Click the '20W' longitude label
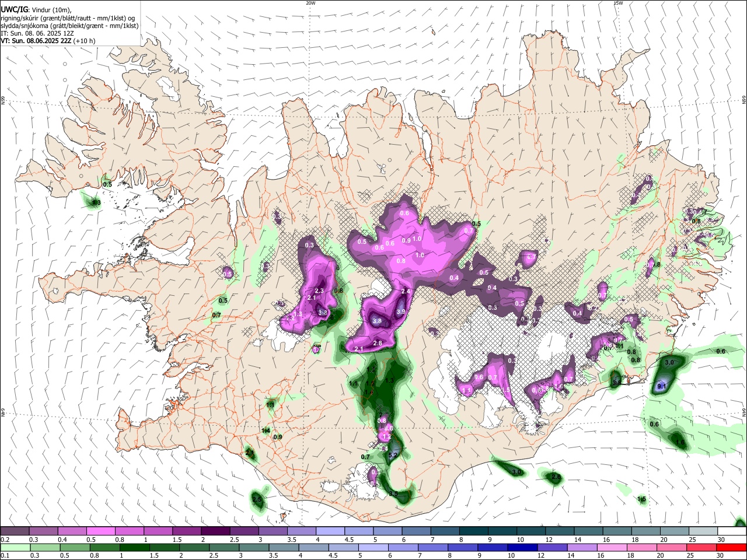Screen dimensions: 747x560 click(310, 3)
